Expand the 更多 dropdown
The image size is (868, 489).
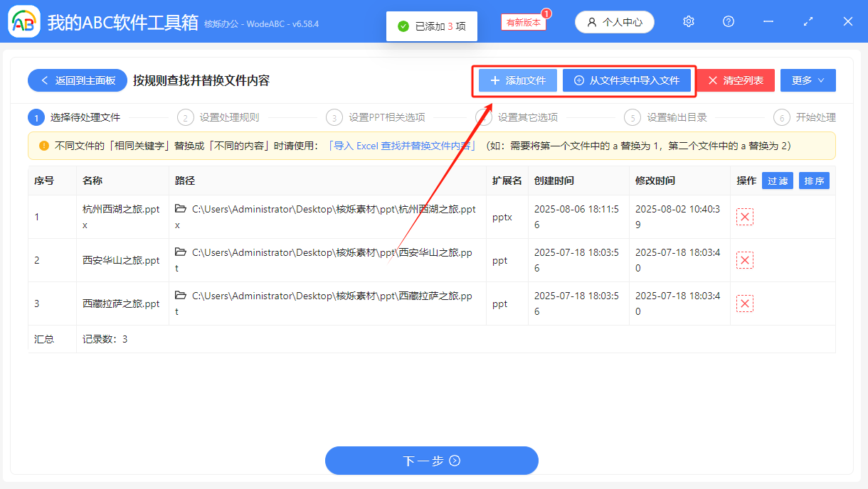tap(808, 80)
